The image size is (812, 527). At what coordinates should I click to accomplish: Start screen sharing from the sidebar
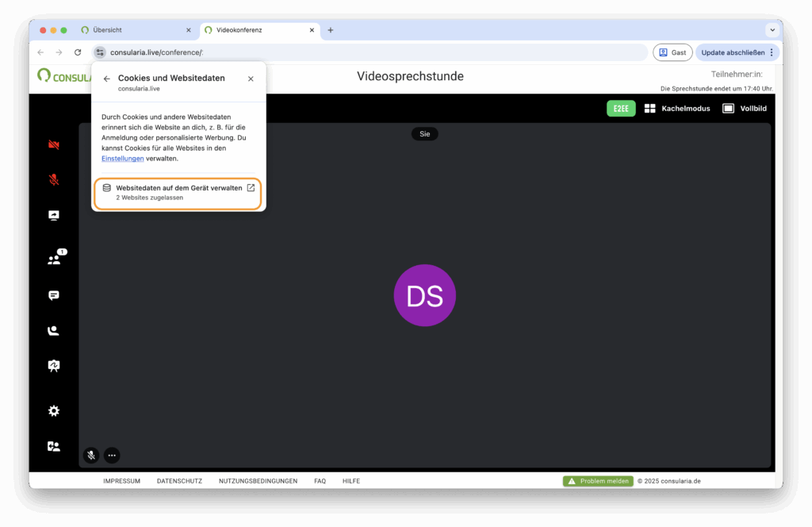(x=54, y=215)
